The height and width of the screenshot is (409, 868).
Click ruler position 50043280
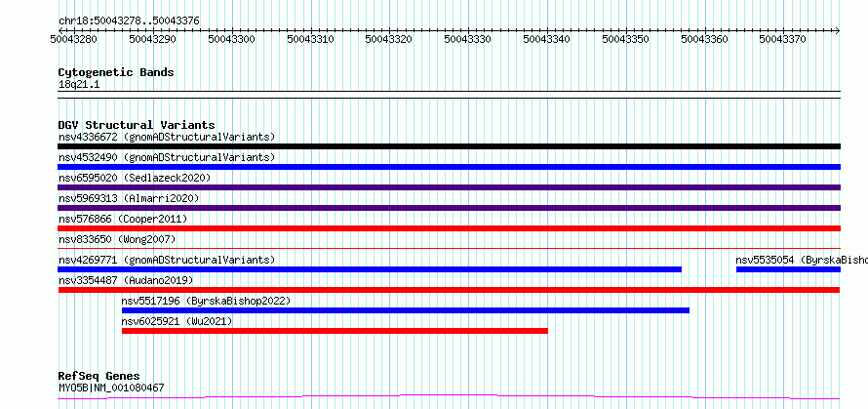(74, 39)
